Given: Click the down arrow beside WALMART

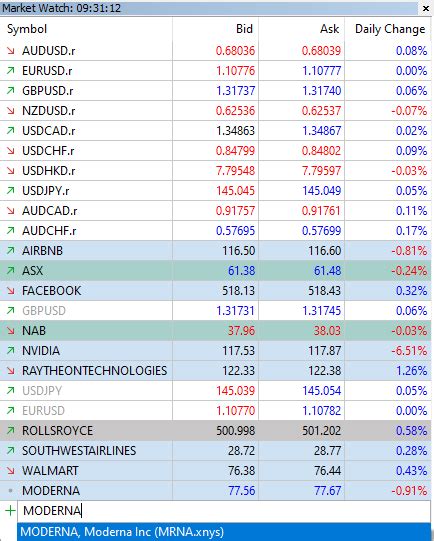Looking at the screenshot, I should click(11, 471).
